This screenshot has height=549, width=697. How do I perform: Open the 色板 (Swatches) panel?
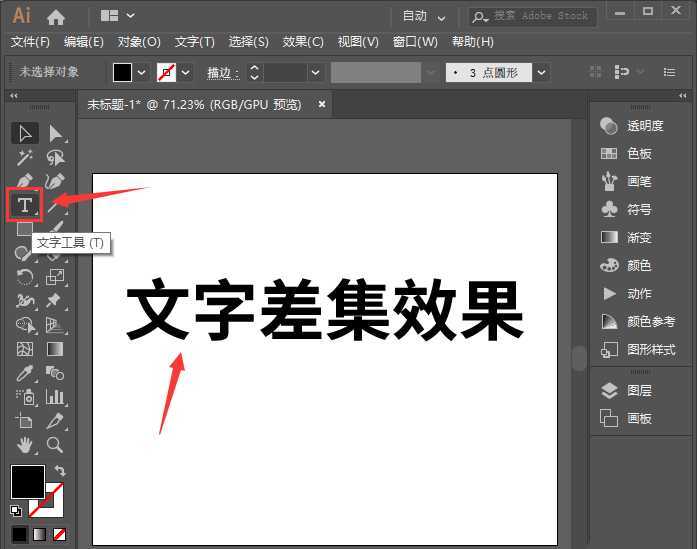click(x=639, y=154)
